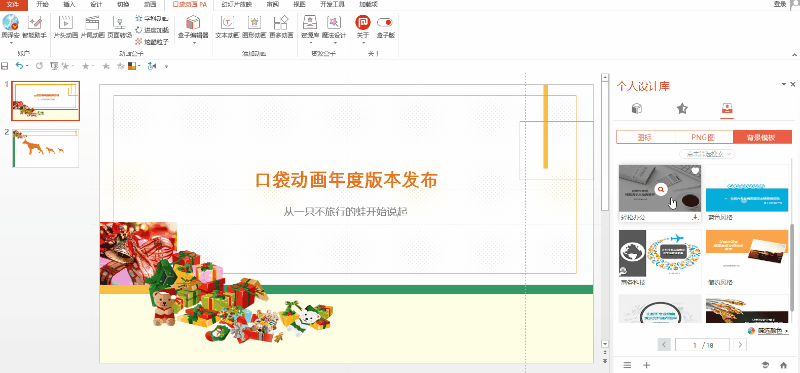Open hamburger menu at panel bottom
800x373 pixels.
[x=628, y=365]
